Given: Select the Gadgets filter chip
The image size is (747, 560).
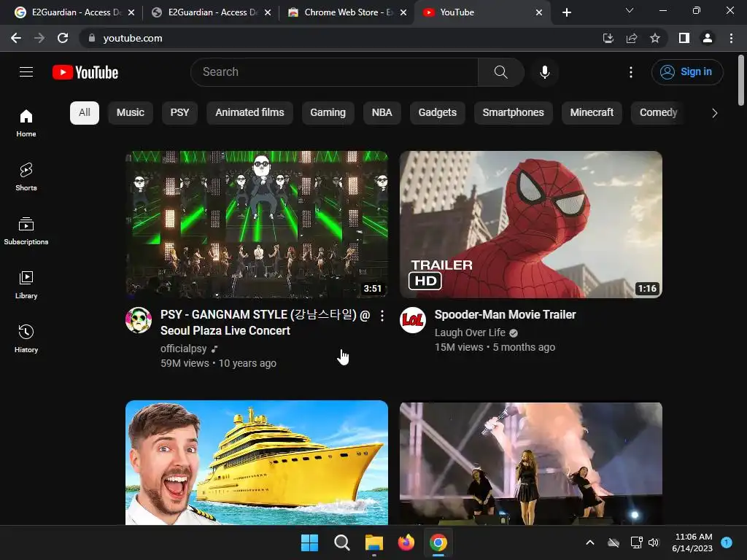Looking at the screenshot, I should point(438,113).
